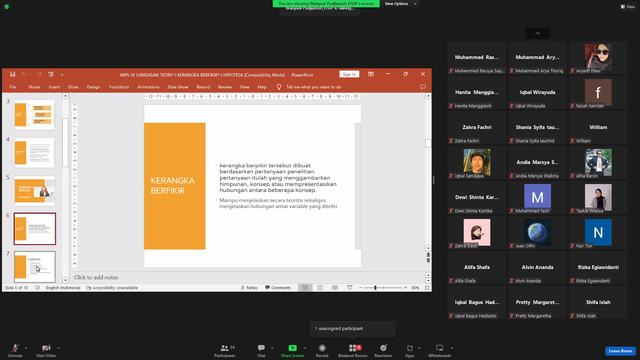The height and width of the screenshot is (360, 640).
Task: Select slide 5 thumbnail
Action: (35, 191)
